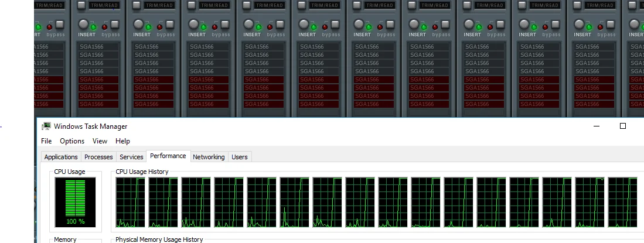
Task: Click square button beside TRIM/READ, first full strip
Action: click(x=81, y=5)
